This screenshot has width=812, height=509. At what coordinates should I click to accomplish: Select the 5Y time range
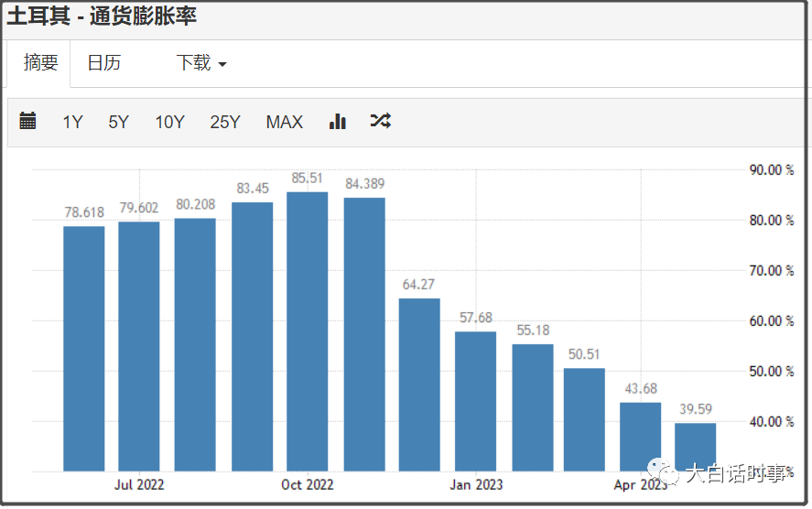click(119, 122)
